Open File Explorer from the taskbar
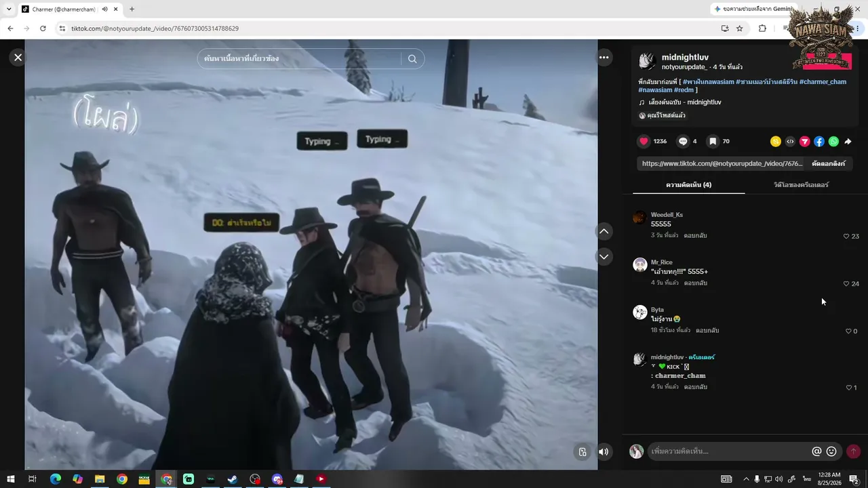Viewport: 868px width, 488px height. pyautogui.click(x=100, y=479)
